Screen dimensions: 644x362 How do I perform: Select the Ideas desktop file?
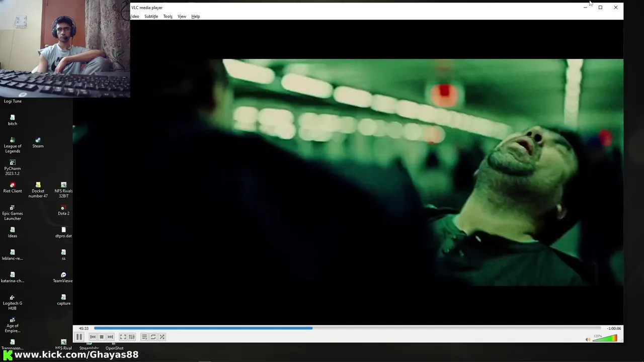pyautogui.click(x=13, y=232)
